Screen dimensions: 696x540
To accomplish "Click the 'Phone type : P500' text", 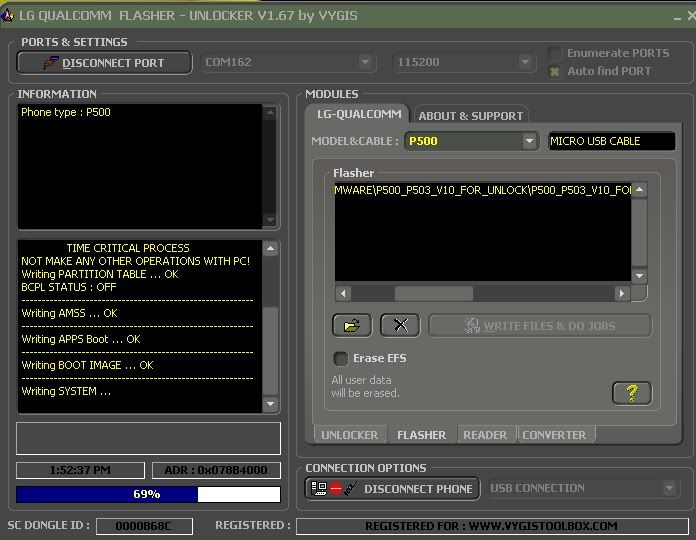I will pos(66,112).
